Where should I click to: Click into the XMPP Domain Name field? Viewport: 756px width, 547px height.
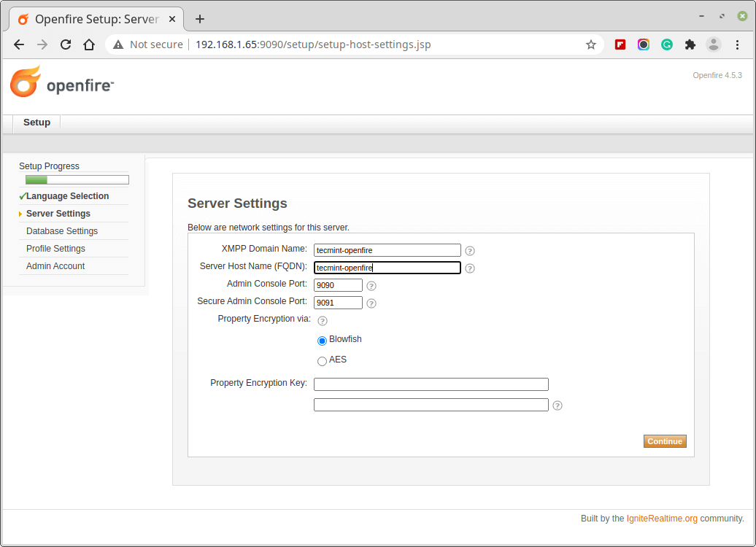click(387, 250)
